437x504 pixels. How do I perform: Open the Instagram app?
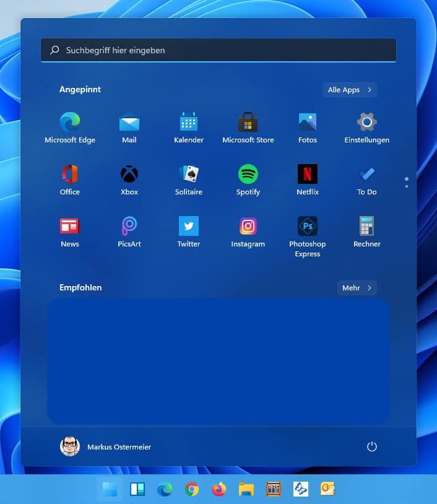[x=248, y=227]
